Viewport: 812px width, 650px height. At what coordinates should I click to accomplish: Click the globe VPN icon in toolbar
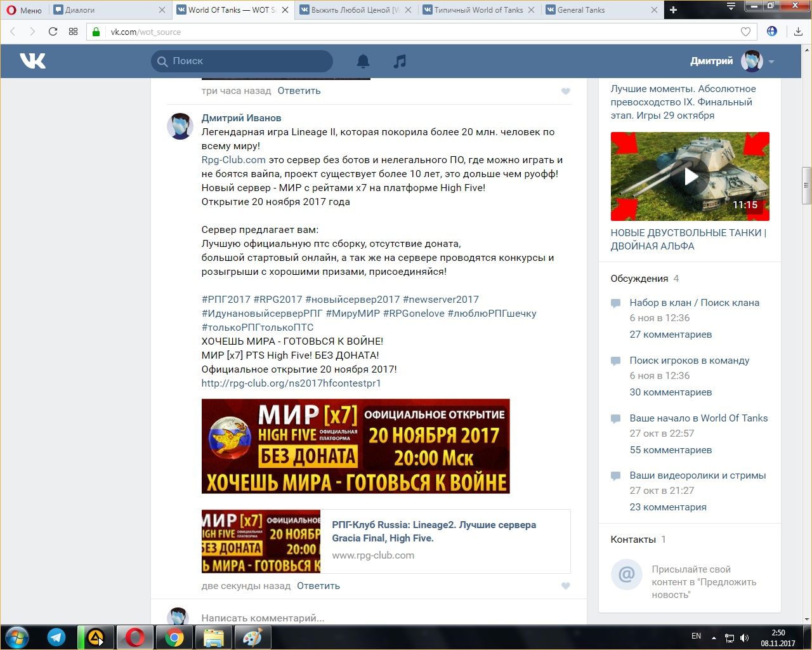[772, 31]
